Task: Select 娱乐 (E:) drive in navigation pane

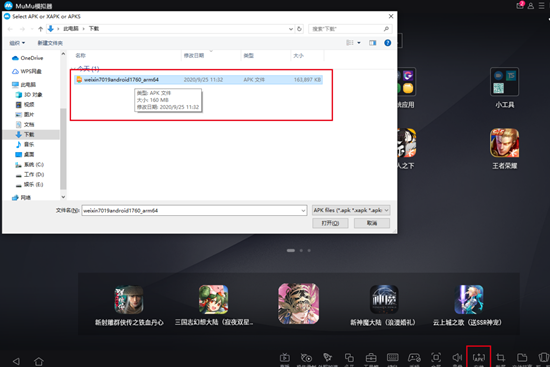Action: pos(30,184)
